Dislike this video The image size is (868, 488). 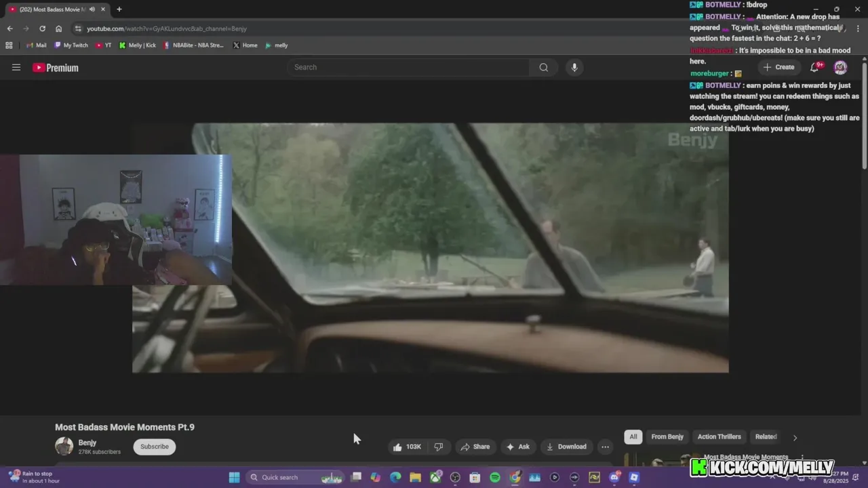click(x=439, y=447)
